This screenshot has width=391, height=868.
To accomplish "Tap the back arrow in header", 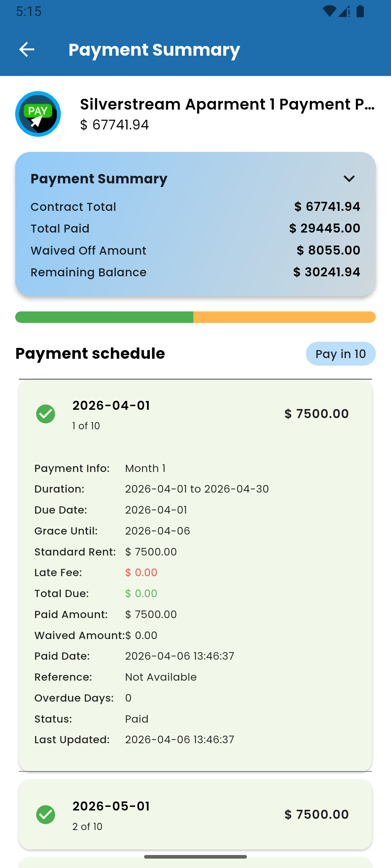I will click(27, 50).
